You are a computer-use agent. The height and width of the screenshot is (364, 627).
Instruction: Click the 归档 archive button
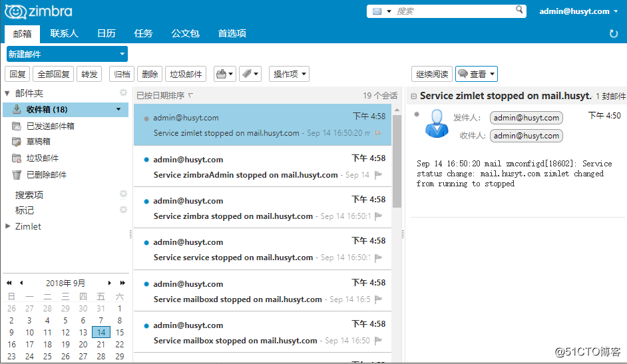tap(122, 74)
